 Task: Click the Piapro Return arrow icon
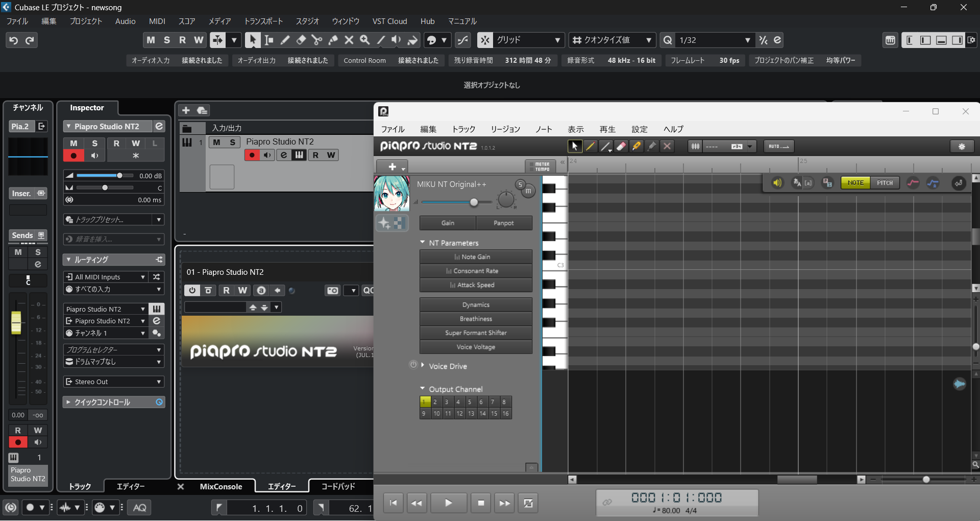[959, 183]
